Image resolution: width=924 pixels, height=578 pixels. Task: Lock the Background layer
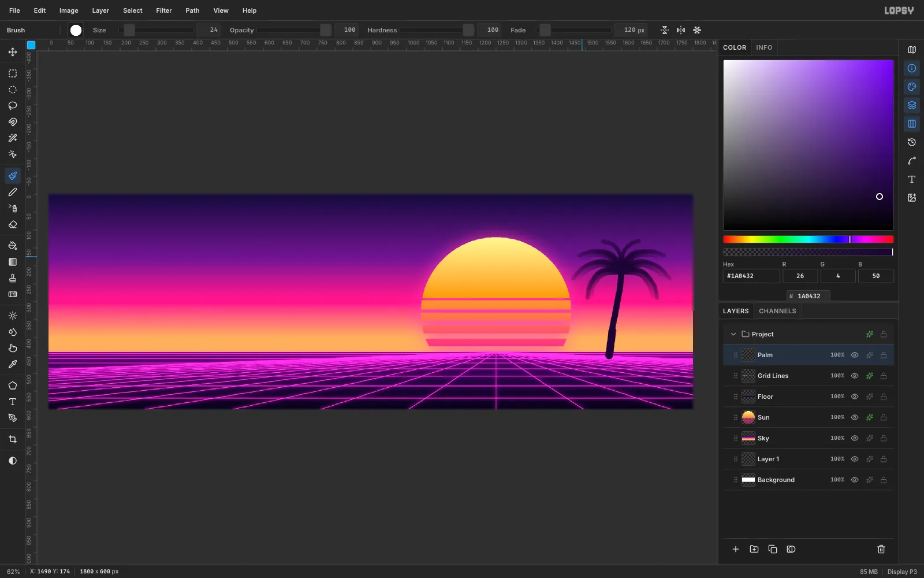pos(884,480)
